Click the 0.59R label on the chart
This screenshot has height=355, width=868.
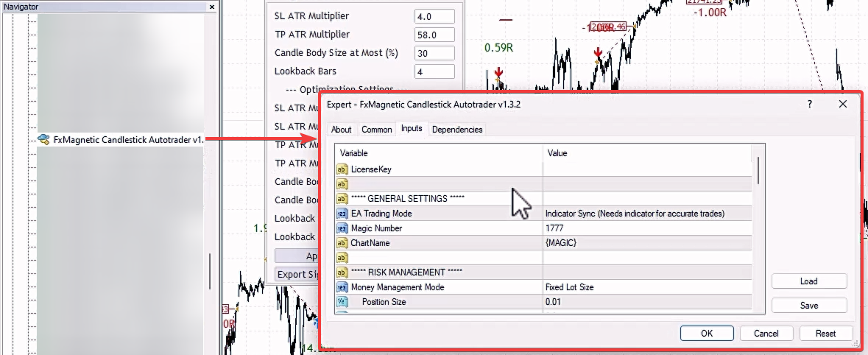498,48
